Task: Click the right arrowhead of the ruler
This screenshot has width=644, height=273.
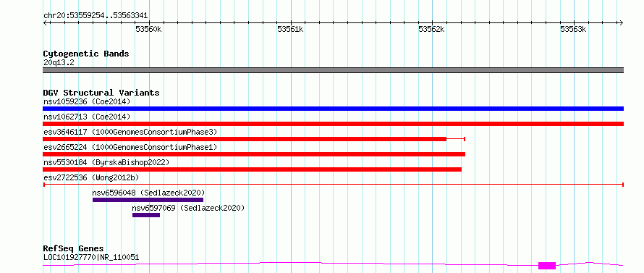Action: [x=622, y=22]
